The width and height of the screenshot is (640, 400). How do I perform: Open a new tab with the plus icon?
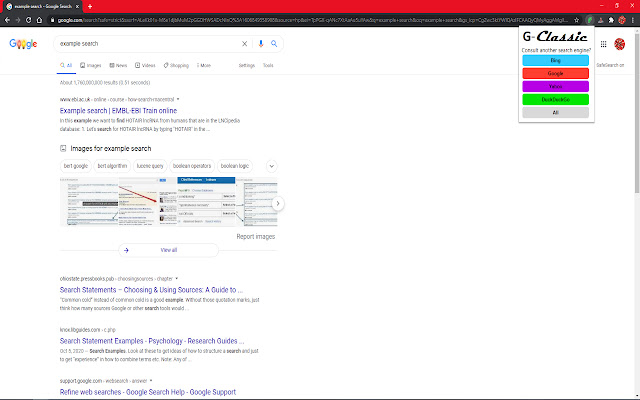click(x=90, y=7)
